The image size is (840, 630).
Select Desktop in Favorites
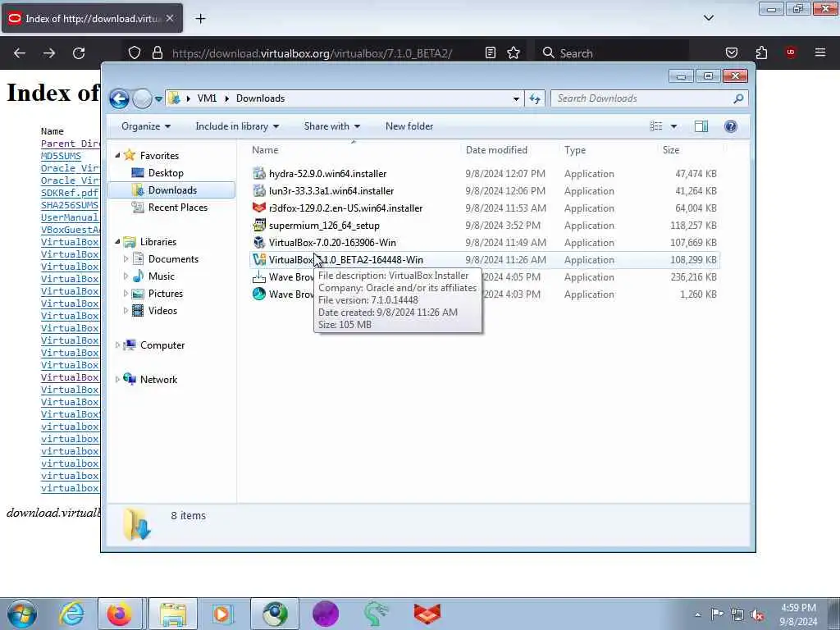pyautogui.click(x=166, y=173)
